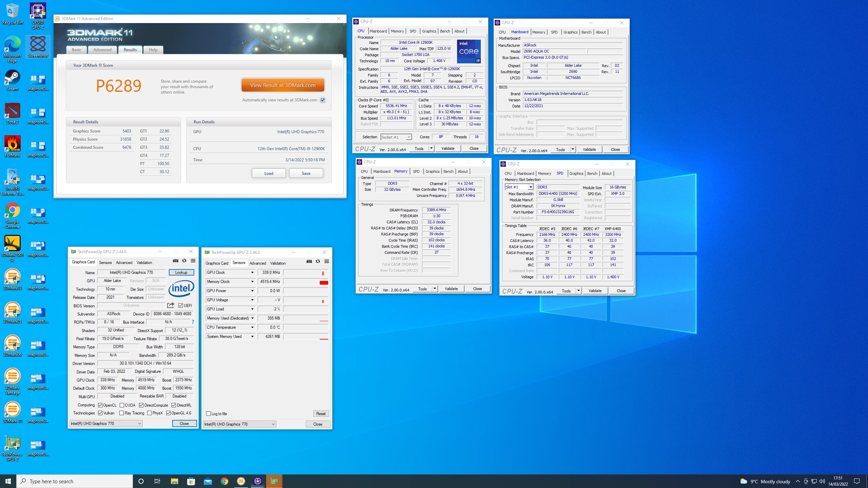The height and width of the screenshot is (488, 868).
Task: Select the Screenshot desktop shortcut
Action: [38, 47]
